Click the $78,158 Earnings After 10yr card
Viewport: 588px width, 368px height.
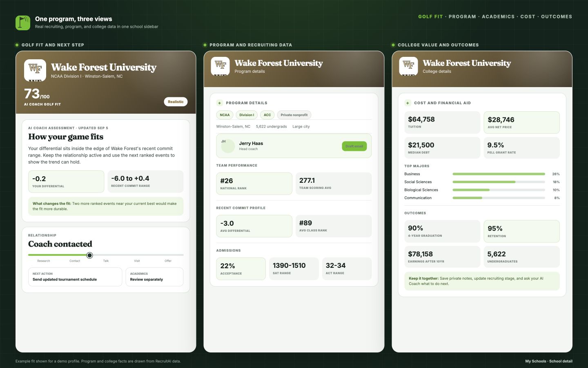pyautogui.click(x=442, y=257)
